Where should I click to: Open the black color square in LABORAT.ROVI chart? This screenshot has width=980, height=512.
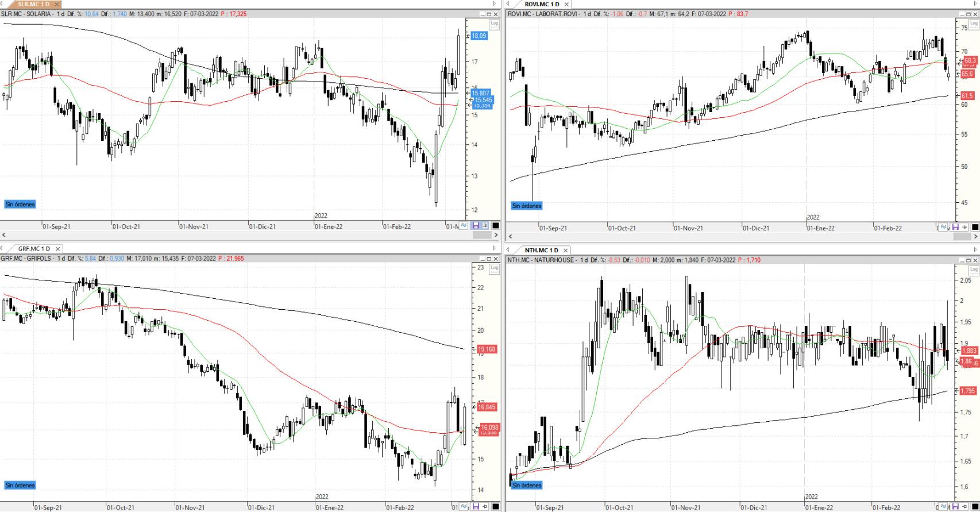pyautogui.click(x=975, y=227)
